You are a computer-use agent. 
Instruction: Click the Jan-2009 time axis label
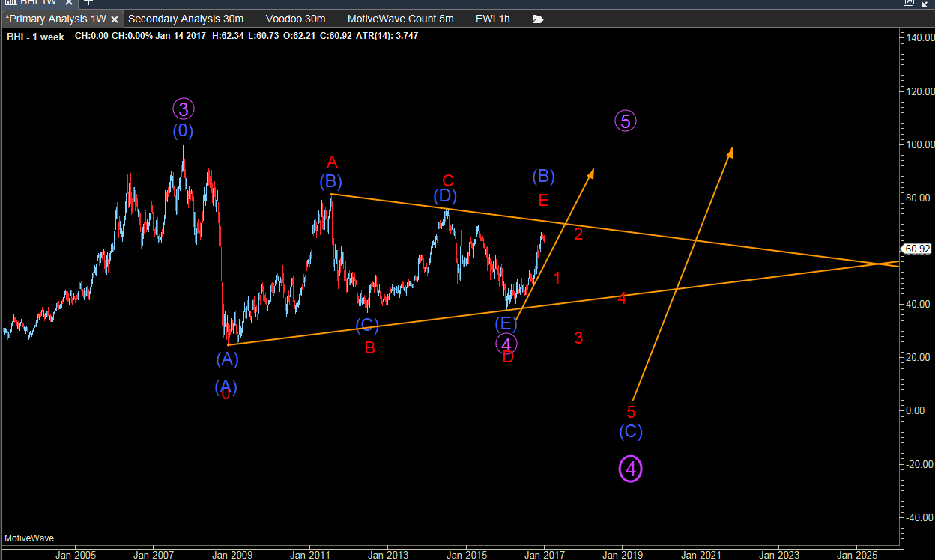coord(231,555)
